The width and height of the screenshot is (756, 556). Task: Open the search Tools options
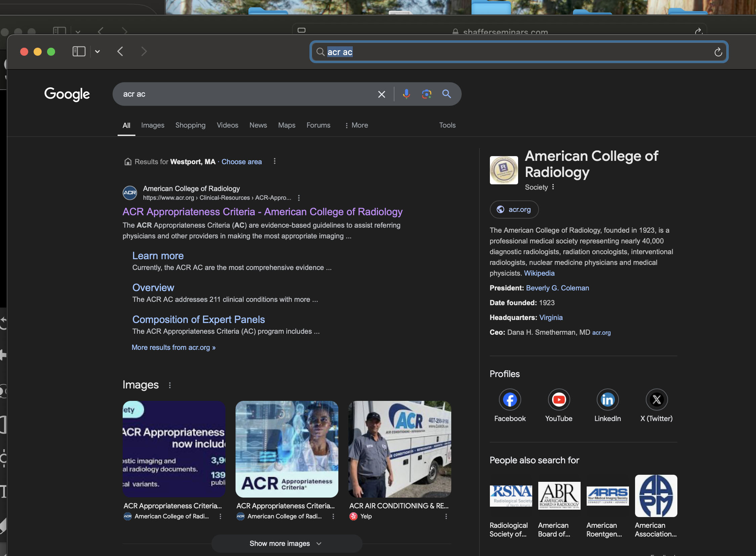447,125
